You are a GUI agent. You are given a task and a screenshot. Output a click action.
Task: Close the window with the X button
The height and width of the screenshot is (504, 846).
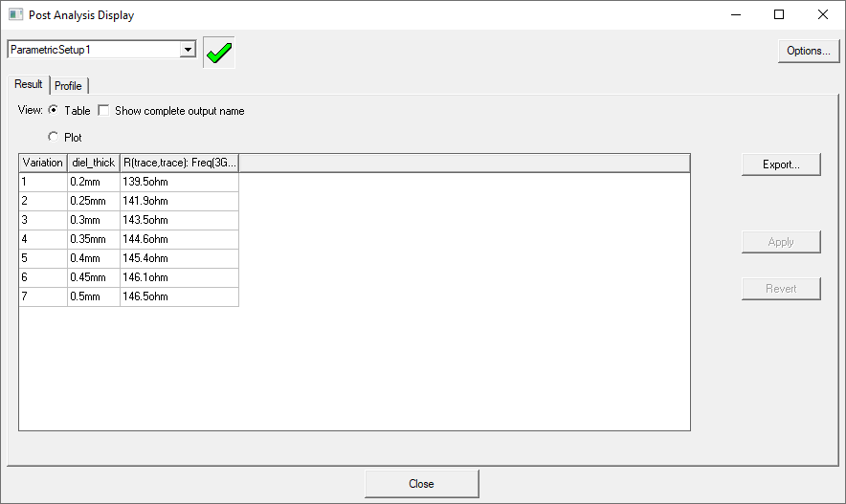822,14
